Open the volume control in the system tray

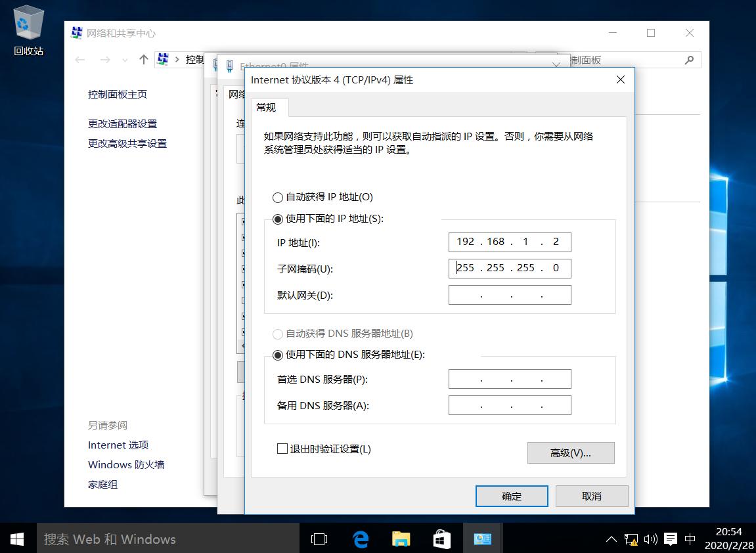[651, 539]
